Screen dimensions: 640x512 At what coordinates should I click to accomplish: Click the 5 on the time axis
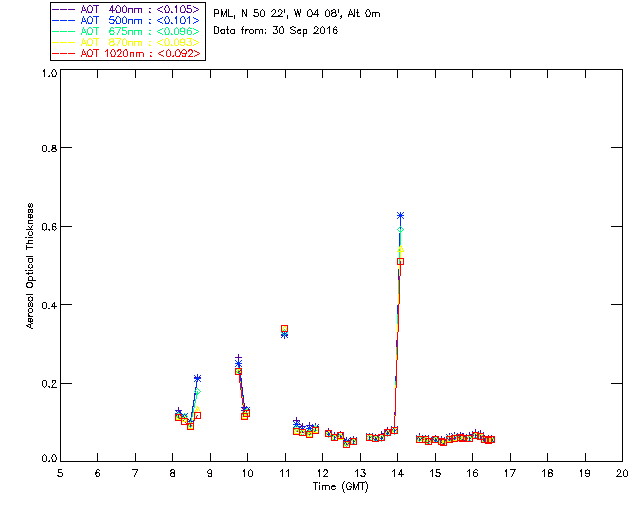click(60, 473)
